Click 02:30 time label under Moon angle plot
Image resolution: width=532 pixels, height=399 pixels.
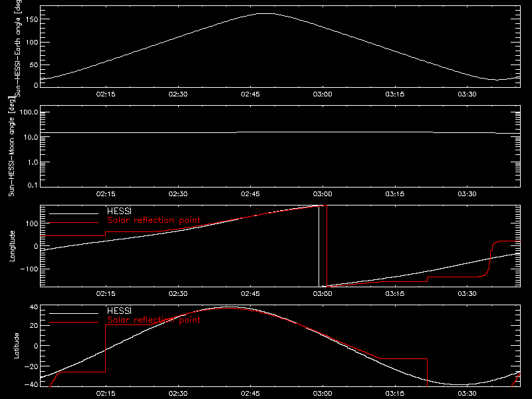coord(178,194)
